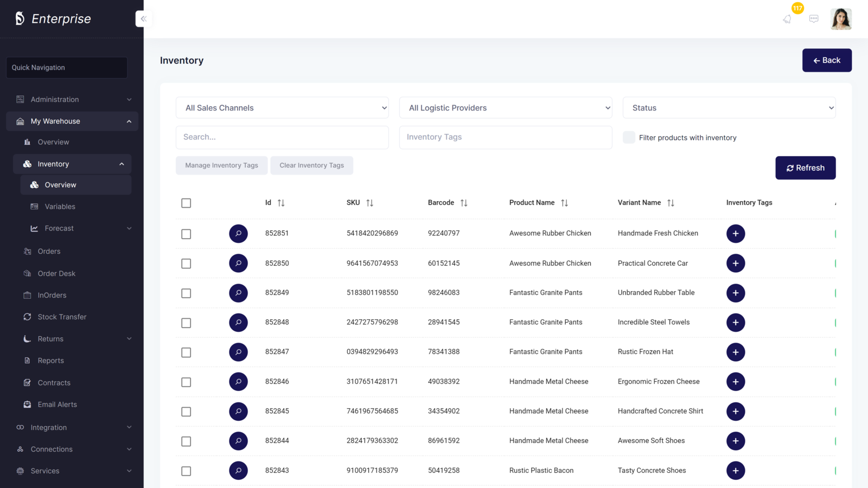This screenshot has height=488, width=868.
Task: Check the select-all checkbox in table header
Action: (x=186, y=203)
